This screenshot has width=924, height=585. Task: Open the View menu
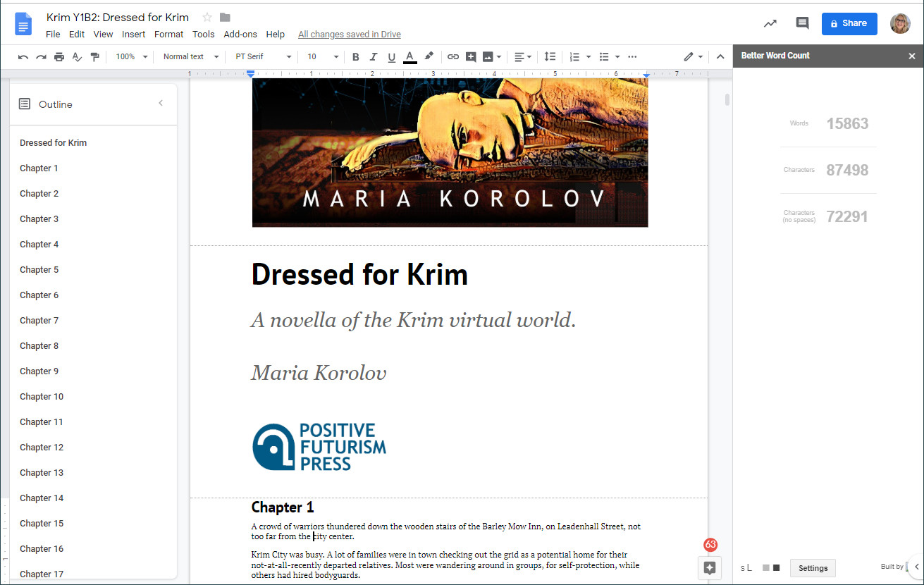coord(103,35)
